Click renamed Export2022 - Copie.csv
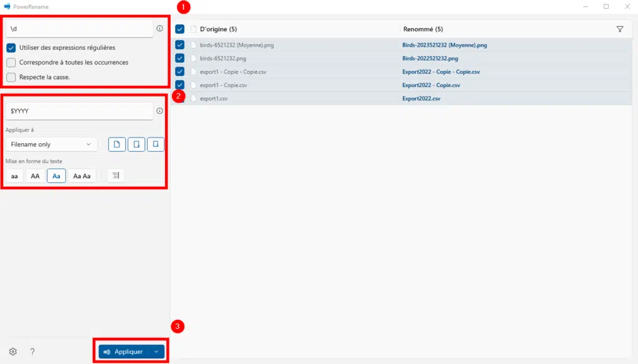This screenshot has height=364, width=638. click(x=431, y=85)
